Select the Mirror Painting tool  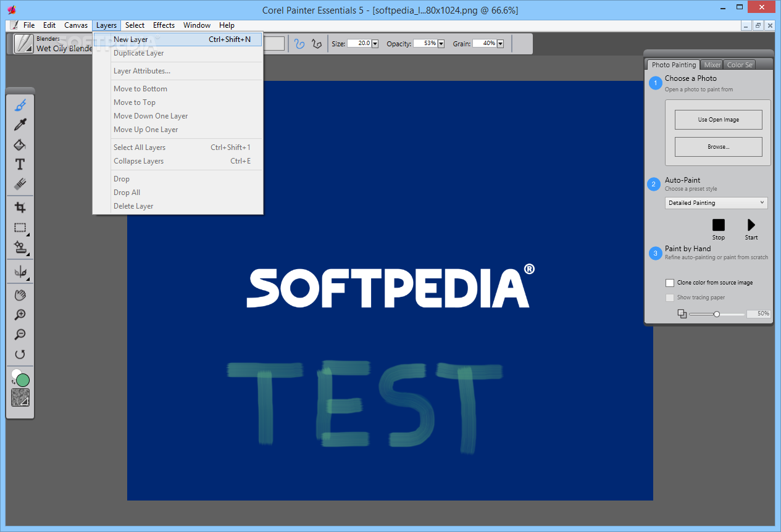click(20, 272)
